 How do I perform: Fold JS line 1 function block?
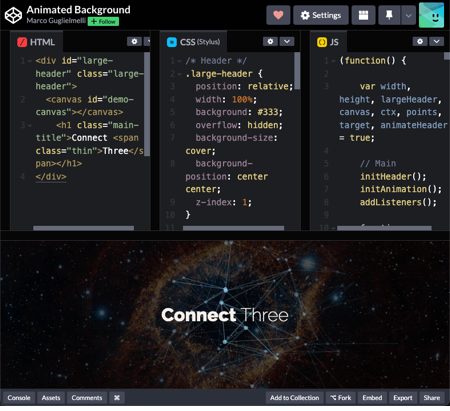click(333, 61)
